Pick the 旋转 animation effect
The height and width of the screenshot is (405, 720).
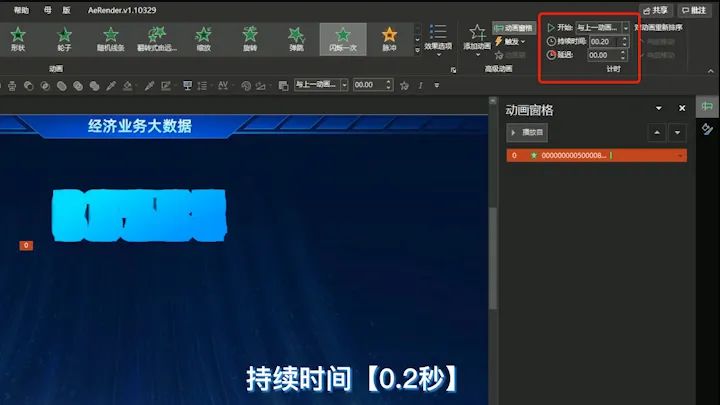[250, 39]
